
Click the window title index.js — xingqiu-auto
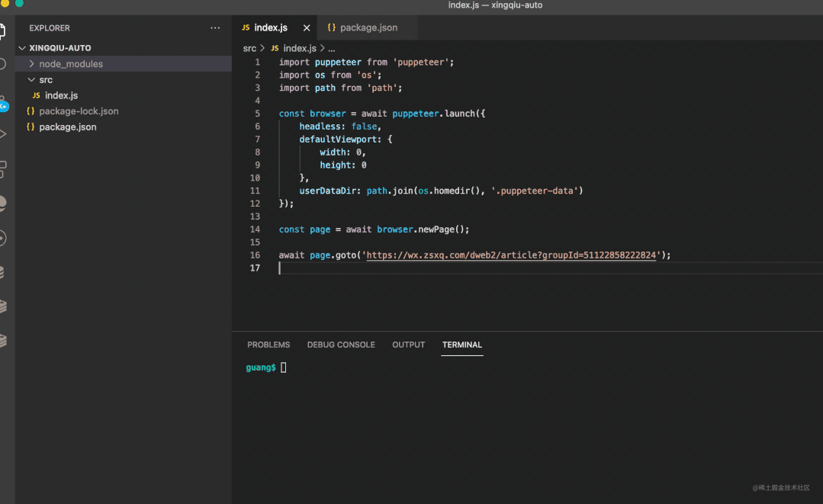[x=495, y=5]
